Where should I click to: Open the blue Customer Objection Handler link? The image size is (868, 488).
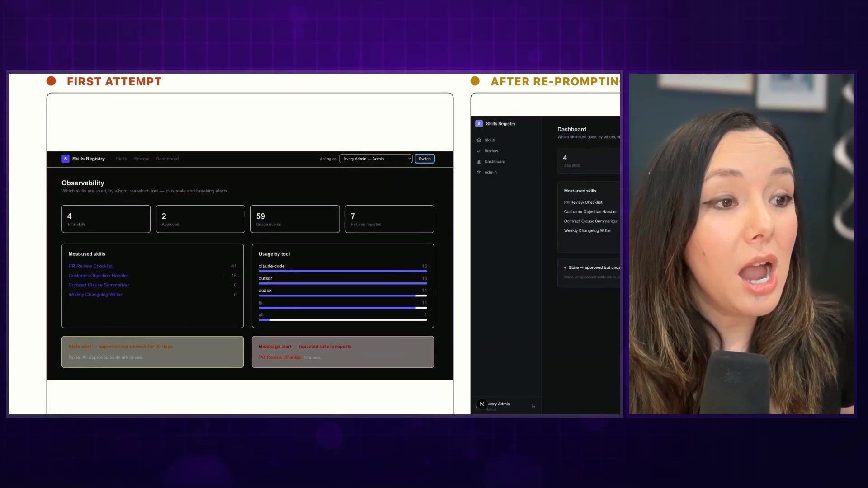pos(98,276)
